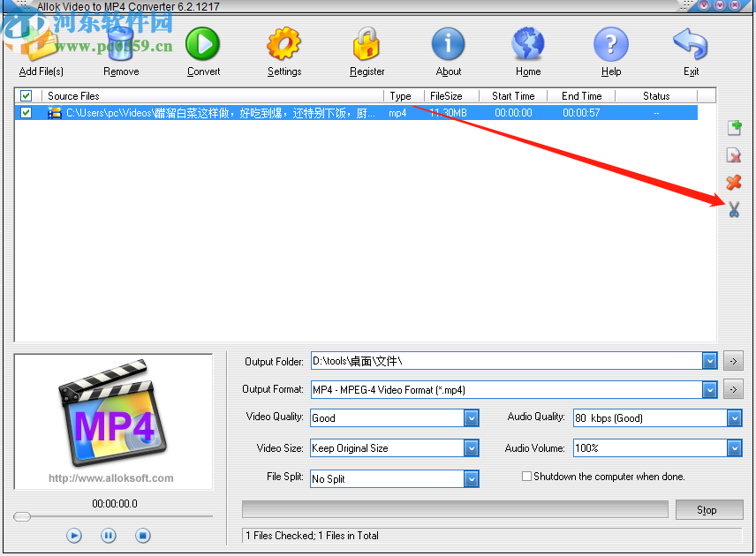Viewport: 756px width, 556px height.
Task: Enable Shutdown the computer when done
Action: [526, 476]
